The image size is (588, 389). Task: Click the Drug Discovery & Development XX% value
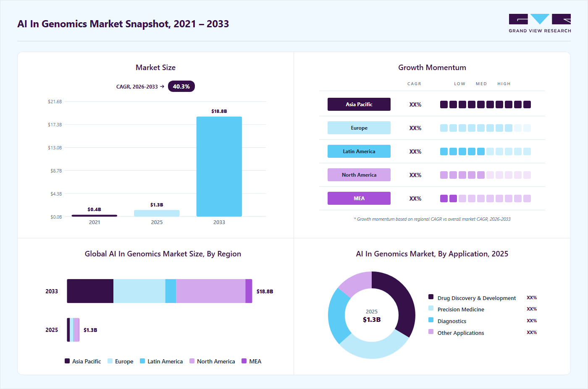[x=532, y=298]
